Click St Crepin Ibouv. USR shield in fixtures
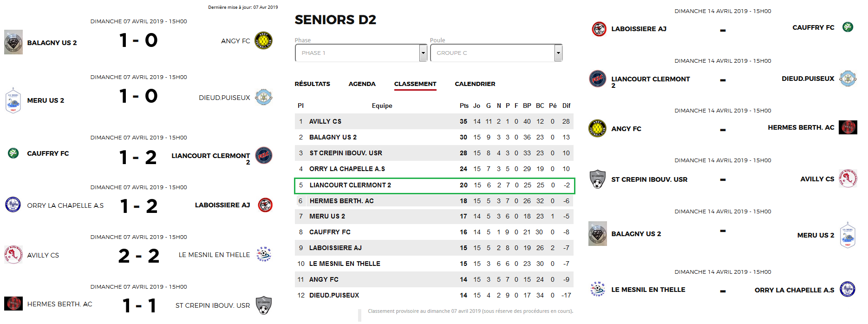Screen dimensions: 868x324 tap(598, 179)
